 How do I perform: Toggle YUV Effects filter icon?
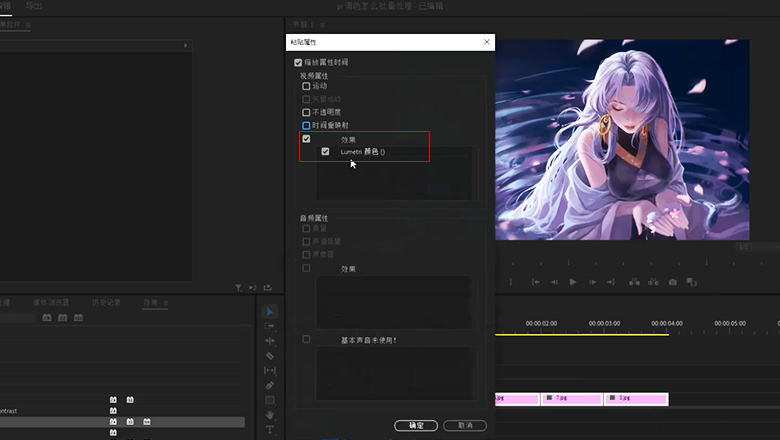point(79,317)
